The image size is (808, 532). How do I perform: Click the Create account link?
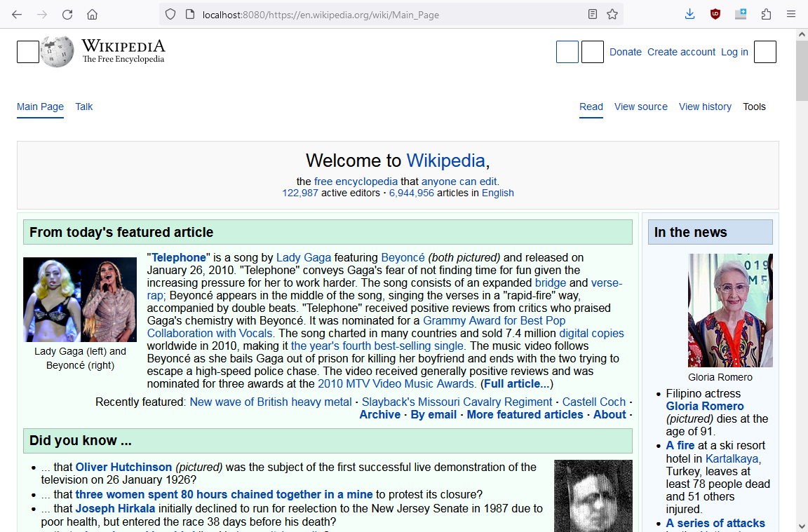coord(681,52)
